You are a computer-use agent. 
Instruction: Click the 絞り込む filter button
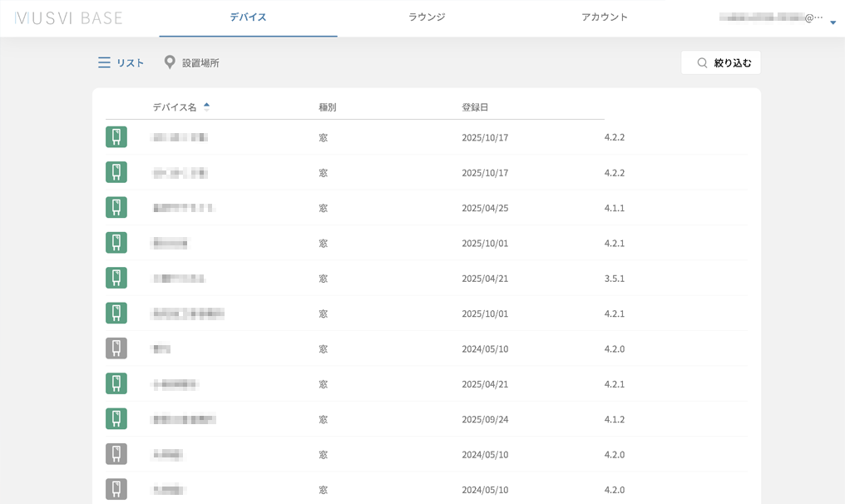(x=721, y=63)
